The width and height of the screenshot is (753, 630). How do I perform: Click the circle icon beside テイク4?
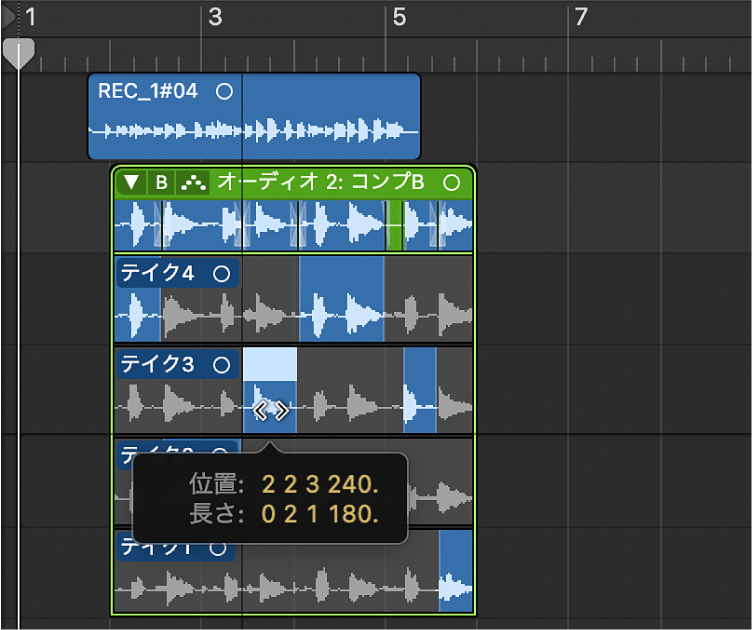221,274
